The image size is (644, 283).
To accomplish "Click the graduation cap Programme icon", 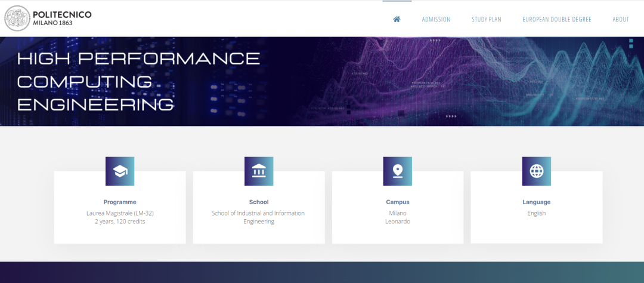I will coord(120,171).
